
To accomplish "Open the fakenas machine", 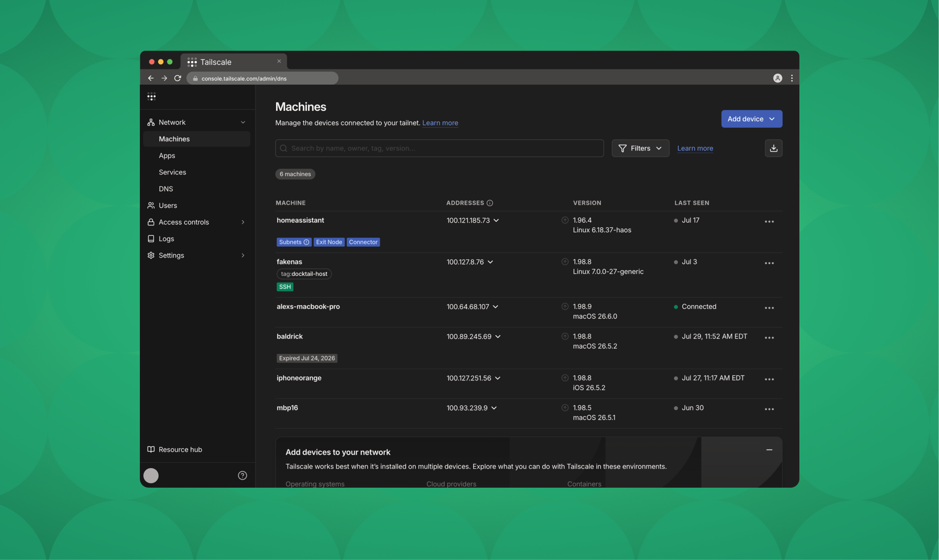I will click(x=289, y=262).
